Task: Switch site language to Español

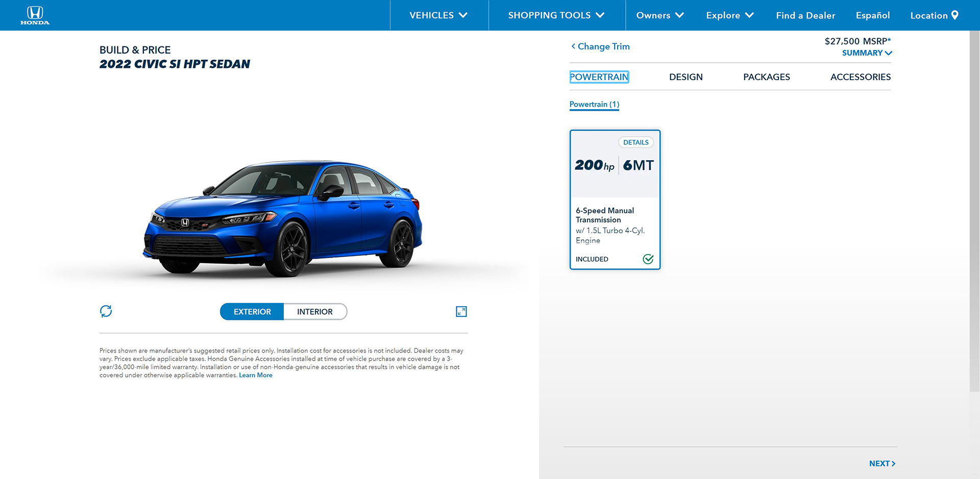Action: 873,15
